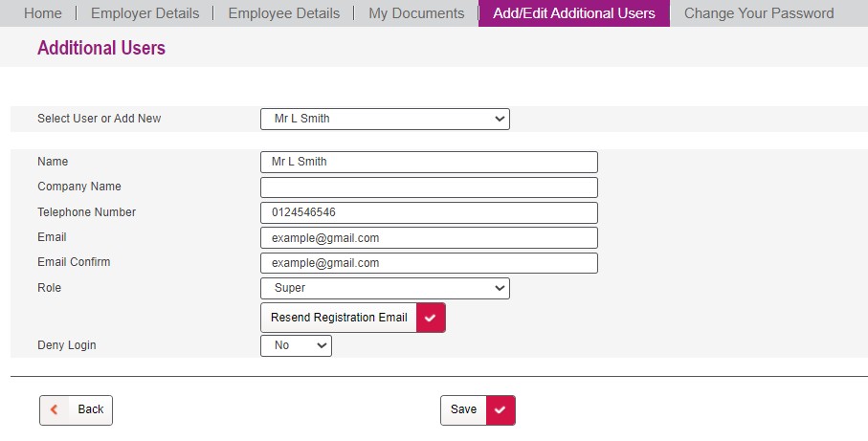Go to the Home tab
868x441 pixels.
coord(42,13)
